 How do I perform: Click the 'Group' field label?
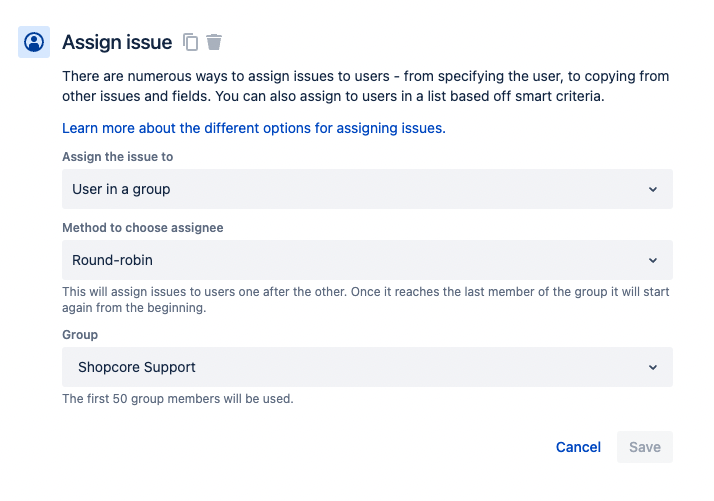coord(80,335)
